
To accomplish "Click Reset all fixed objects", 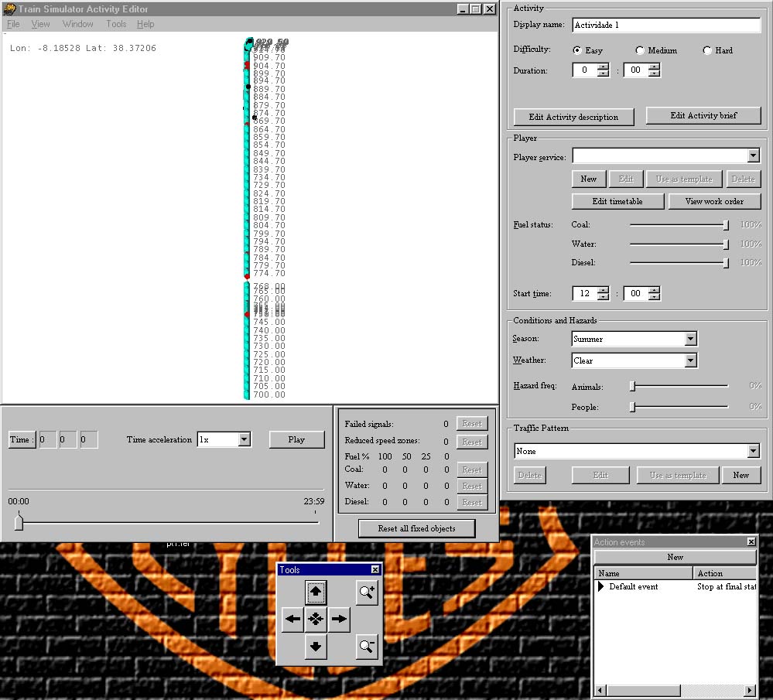I will click(x=416, y=528).
